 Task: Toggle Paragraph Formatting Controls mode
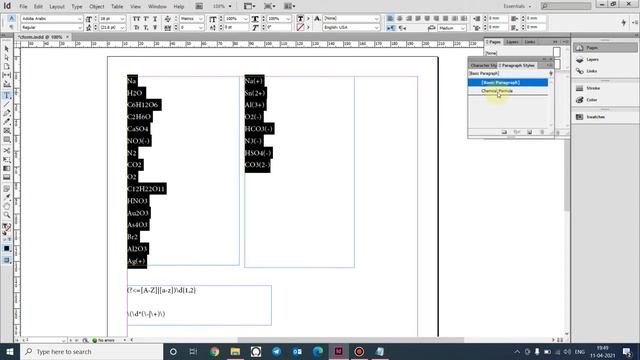click(11, 27)
